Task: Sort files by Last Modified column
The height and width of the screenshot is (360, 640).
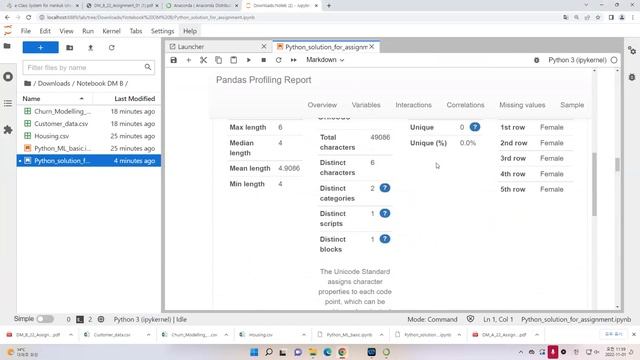Action: tap(127, 98)
